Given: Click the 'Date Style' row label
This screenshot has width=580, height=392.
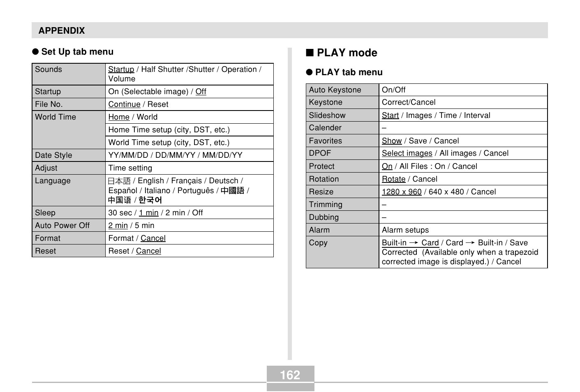Looking at the screenshot, I should (53, 155).
